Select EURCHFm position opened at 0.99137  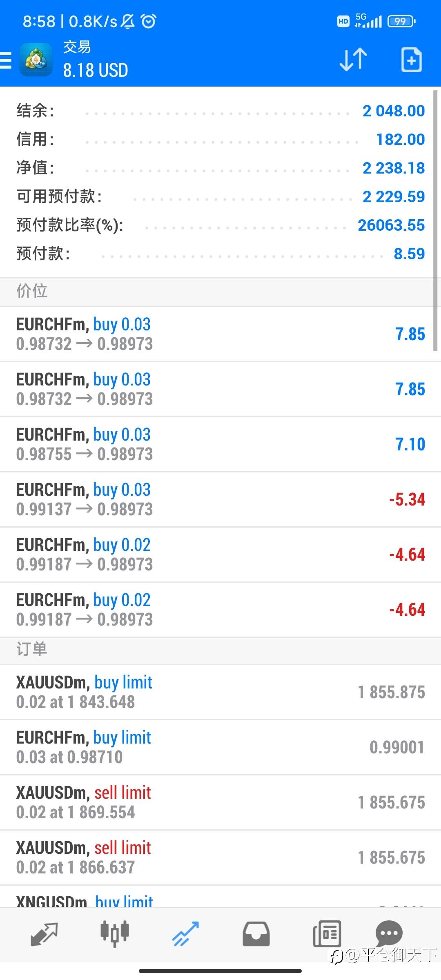pyautogui.click(x=220, y=499)
